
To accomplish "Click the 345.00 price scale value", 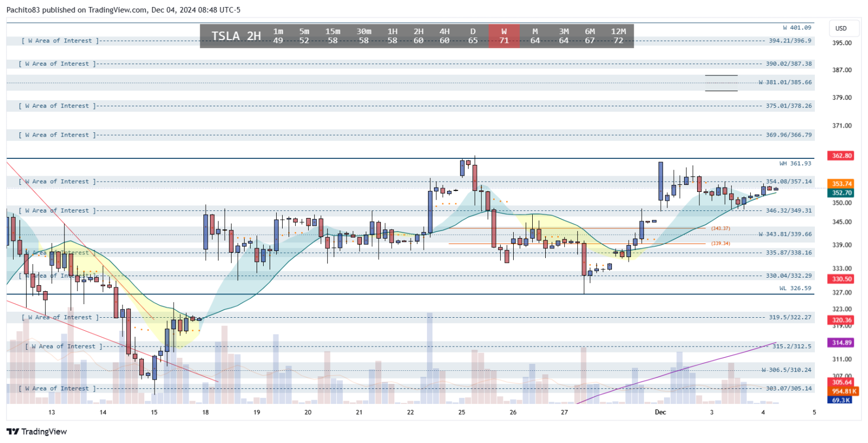I will coord(842,222).
